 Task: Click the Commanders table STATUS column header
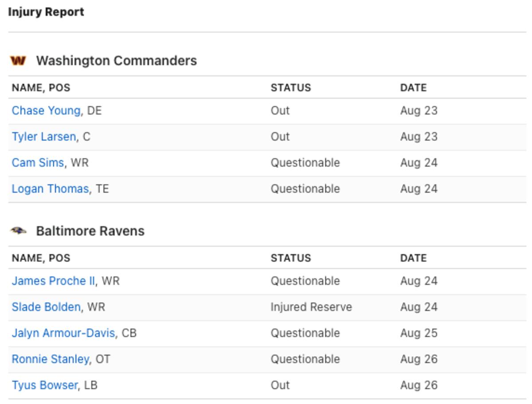[291, 88]
